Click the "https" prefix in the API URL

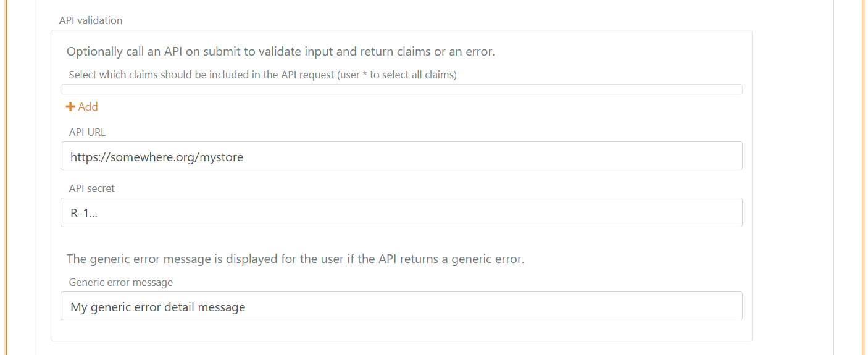click(83, 157)
